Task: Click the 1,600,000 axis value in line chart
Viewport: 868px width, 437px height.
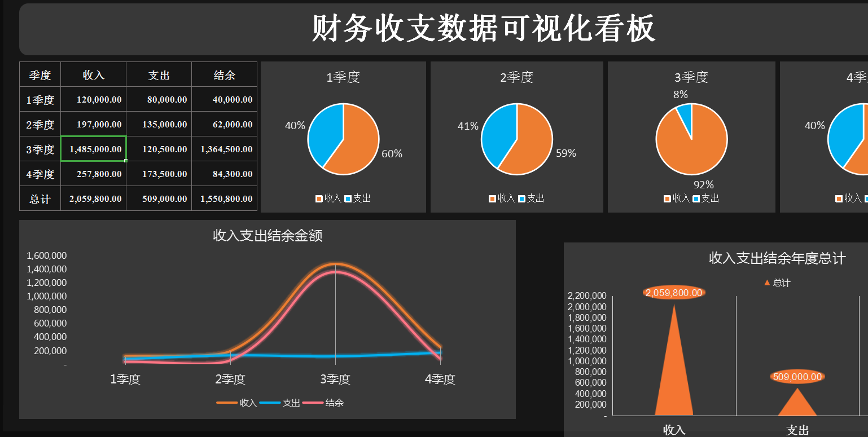Action: click(x=47, y=255)
